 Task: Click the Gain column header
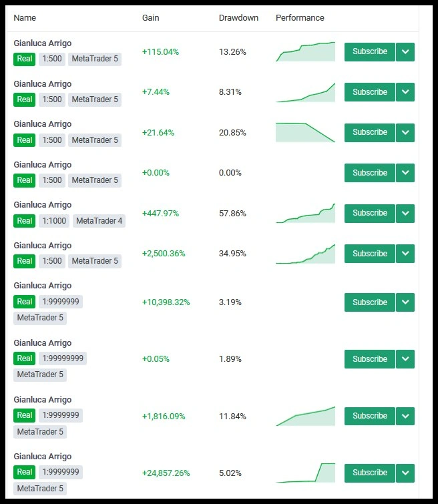[150, 18]
